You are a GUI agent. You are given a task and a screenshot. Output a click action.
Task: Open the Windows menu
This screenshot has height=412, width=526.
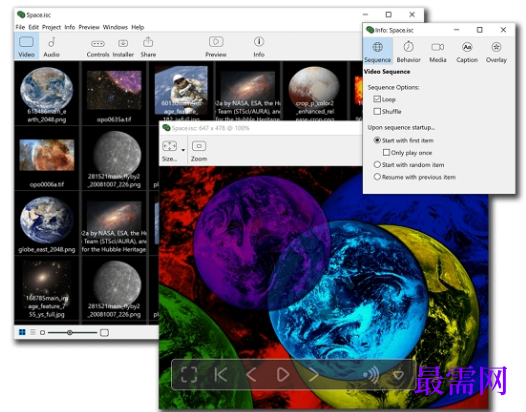115,27
